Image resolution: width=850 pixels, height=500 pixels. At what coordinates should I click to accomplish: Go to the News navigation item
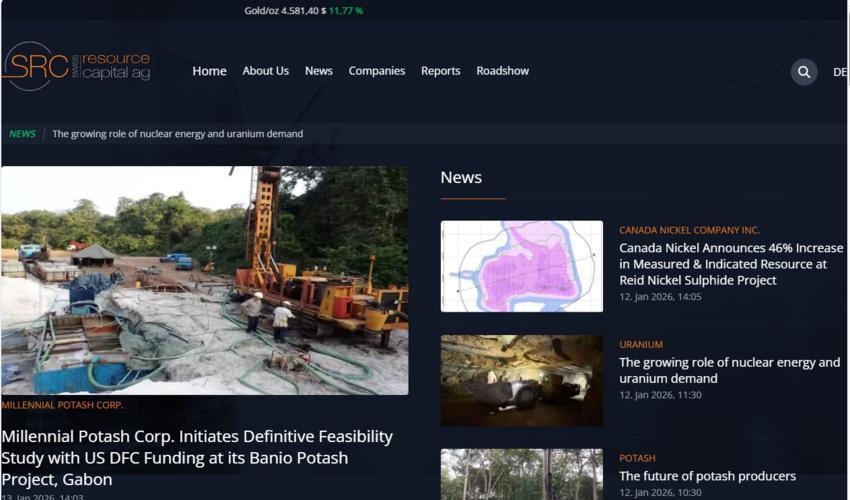point(318,71)
